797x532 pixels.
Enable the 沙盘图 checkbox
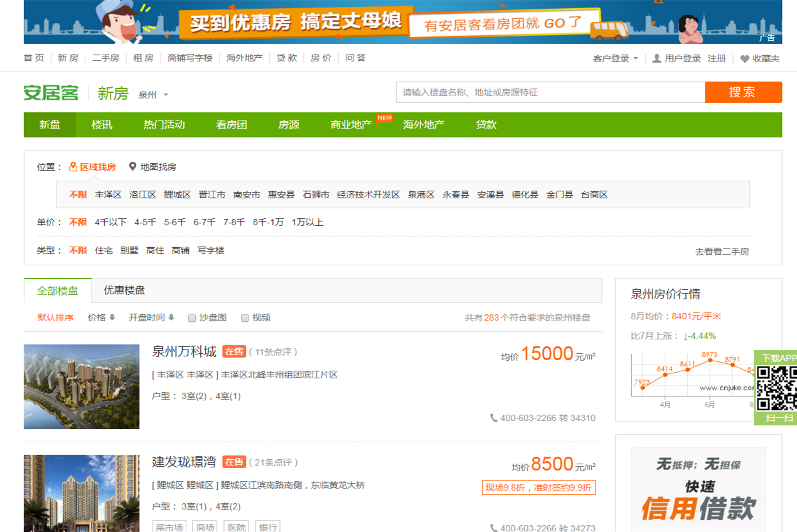coord(193,318)
